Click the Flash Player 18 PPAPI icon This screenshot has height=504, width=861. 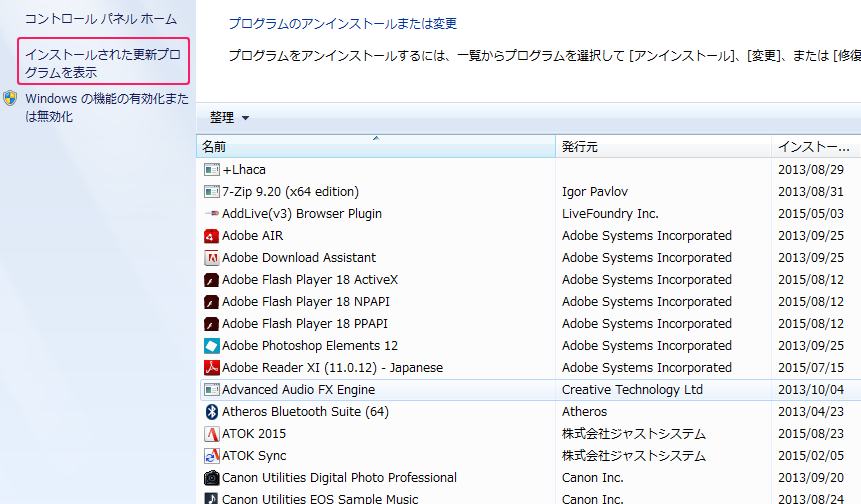211,324
